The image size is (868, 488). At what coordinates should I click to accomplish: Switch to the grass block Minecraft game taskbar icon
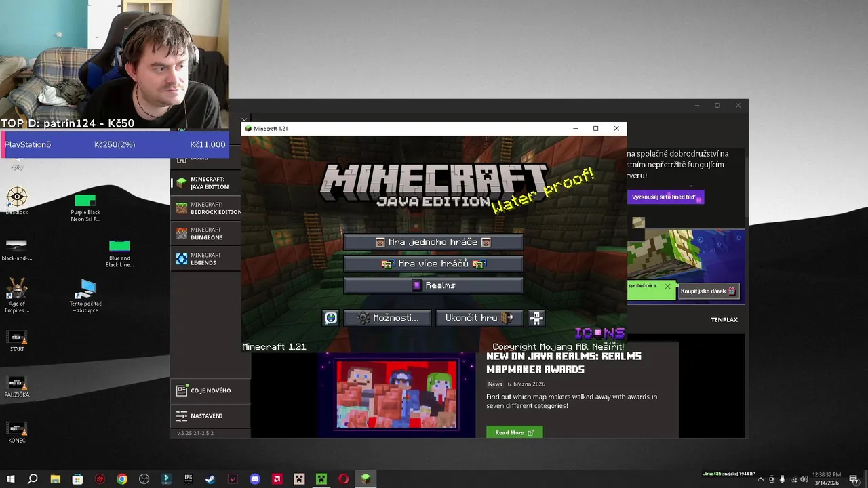[366, 479]
